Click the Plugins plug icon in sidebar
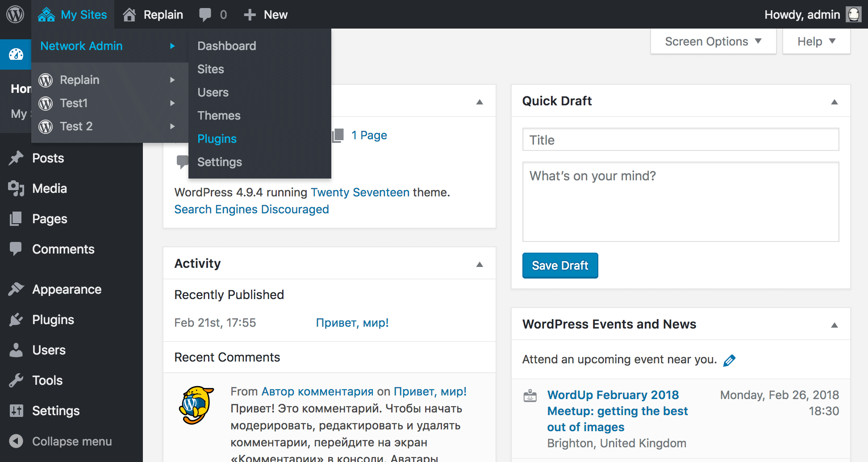868x462 pixels. pyautogui.click(x=16, y=320)
